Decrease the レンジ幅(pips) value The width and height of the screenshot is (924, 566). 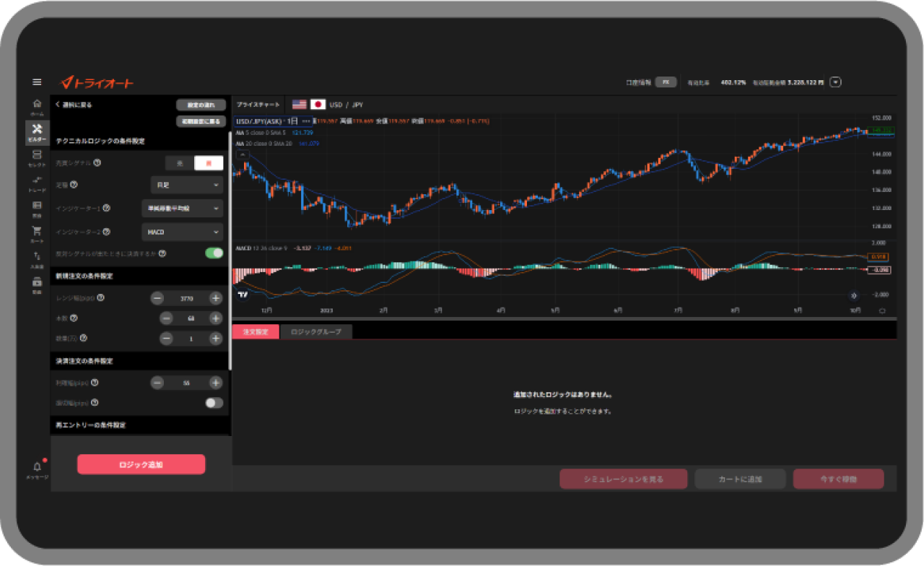pyautogui.click(x=157, y=298)
